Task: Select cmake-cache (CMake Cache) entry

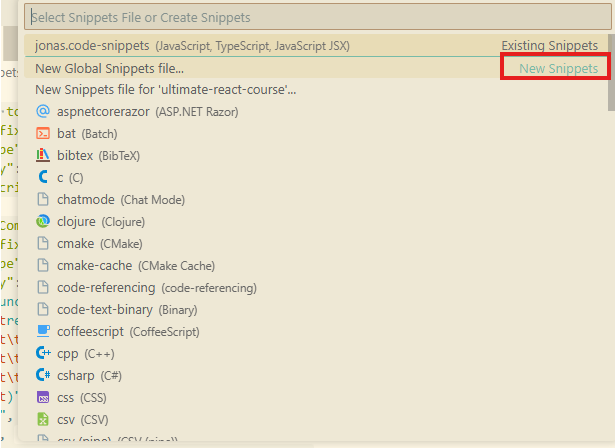Action: (316, 266)
